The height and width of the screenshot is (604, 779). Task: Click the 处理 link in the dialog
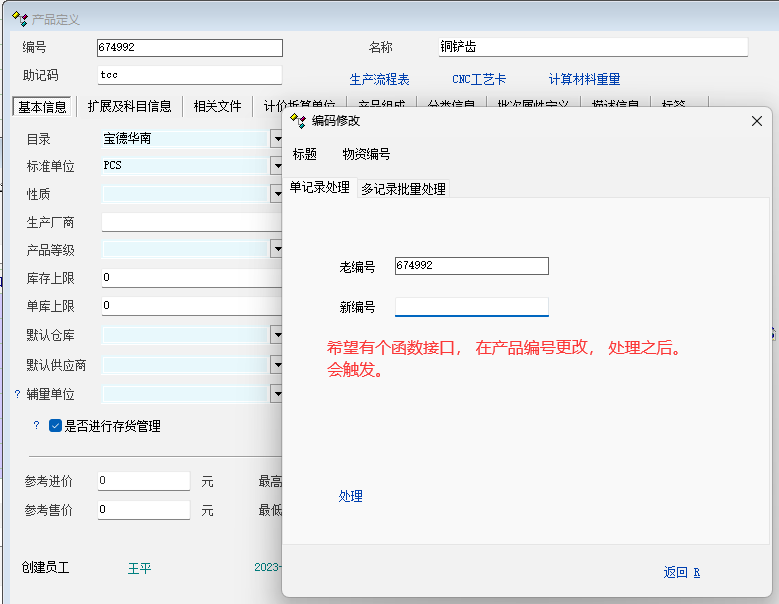[350, 496]
